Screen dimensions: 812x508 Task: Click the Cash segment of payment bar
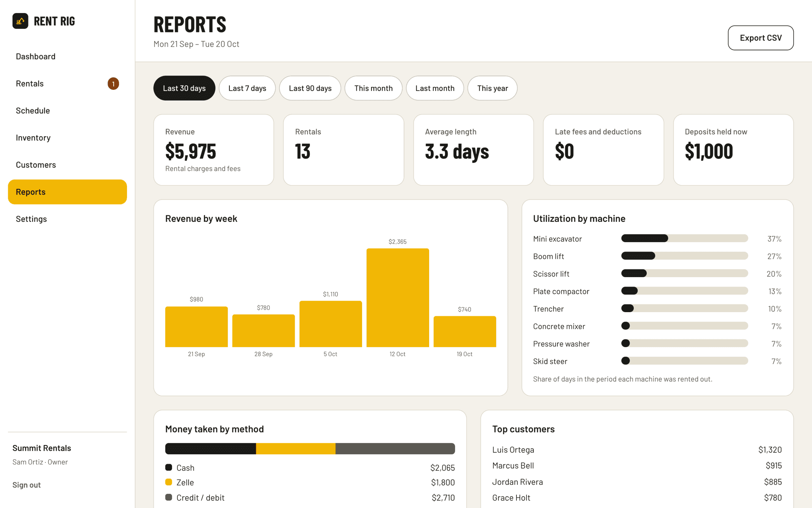click(211, 449)
